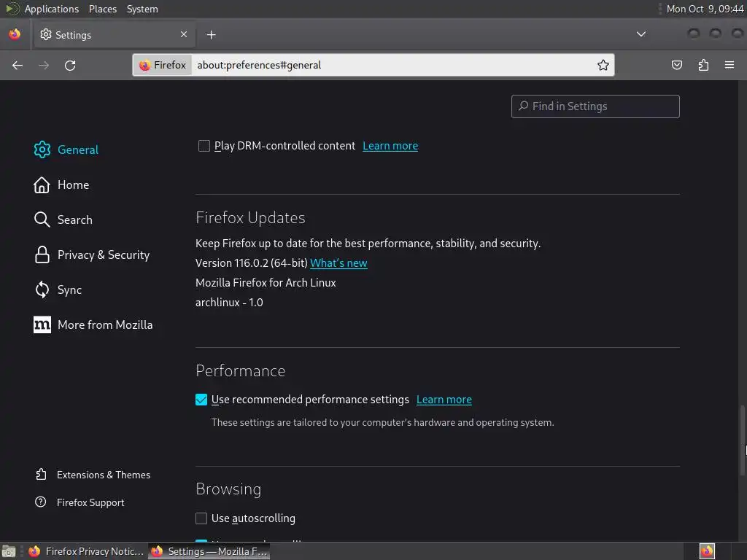
Task: Open the Save to Pocket button
Action: [676, 65]
